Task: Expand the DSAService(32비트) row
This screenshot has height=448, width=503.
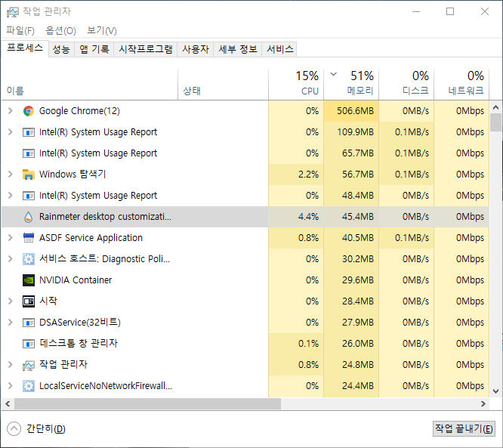Action: 11,323
